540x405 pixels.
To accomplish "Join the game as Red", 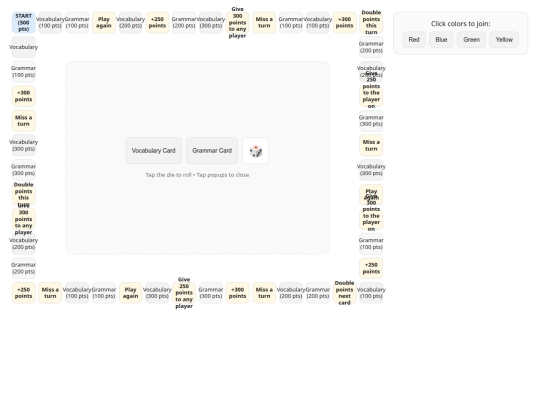I will (x=414, y=40).
